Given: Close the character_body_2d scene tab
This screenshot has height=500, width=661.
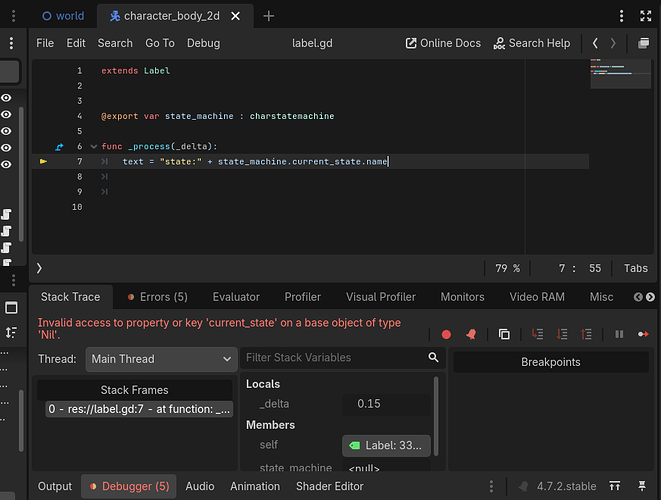Looking at the screenshot, I should (x=236, y=16).
